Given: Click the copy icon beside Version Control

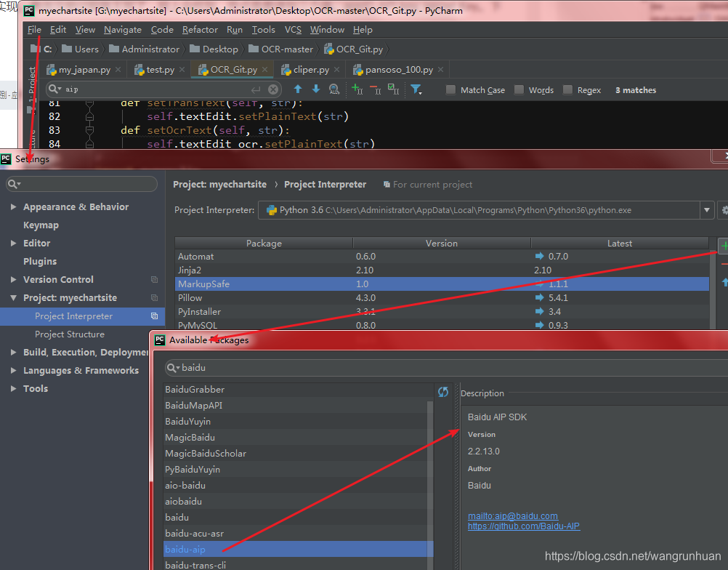Looking at the screenshot, I should pyautogui.click(x=154, y=280).
